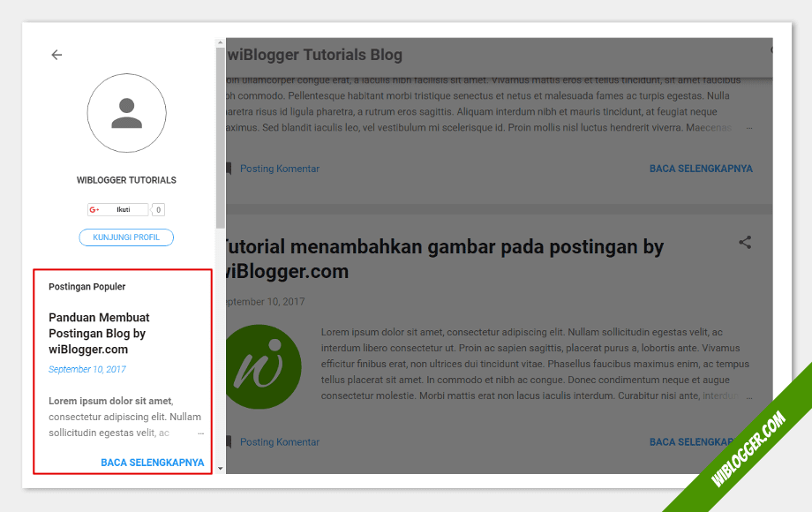Viewport: 812px width, 512px height.
Task: Open Tutorial menambahkan gambar post title
Action: (x=444, y=259)
